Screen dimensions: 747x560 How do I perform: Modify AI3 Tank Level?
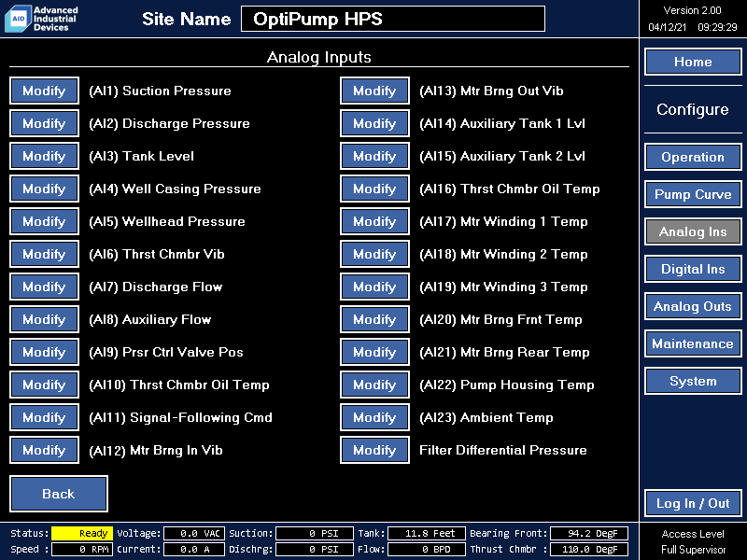(x=44, y=156)
